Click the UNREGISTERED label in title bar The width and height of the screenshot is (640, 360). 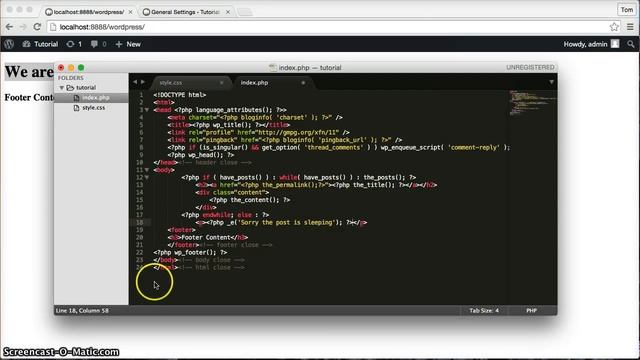[530, 67]
